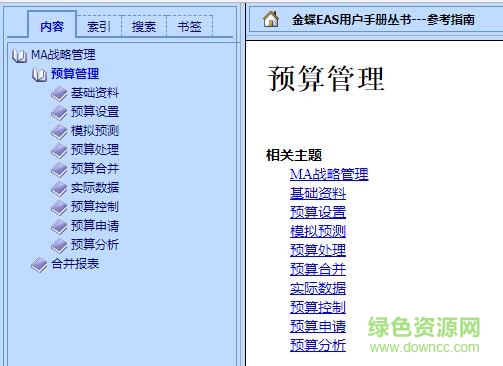
Task: Click the book icon next to 预算控制
Action: click(59, 208)
